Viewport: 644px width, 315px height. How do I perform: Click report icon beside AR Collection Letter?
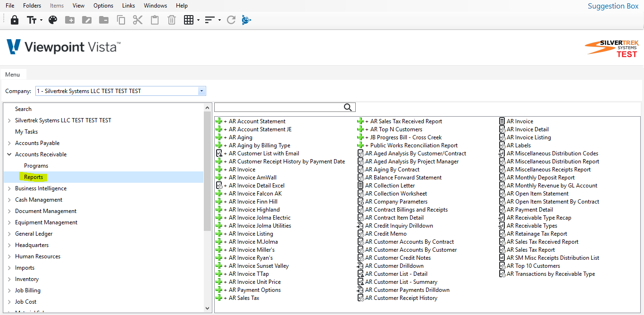361,186
